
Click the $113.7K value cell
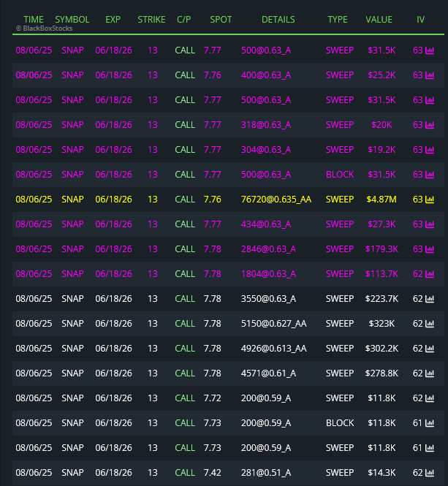(381, 274)
